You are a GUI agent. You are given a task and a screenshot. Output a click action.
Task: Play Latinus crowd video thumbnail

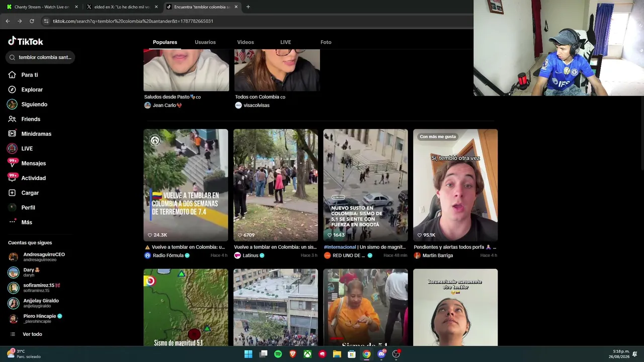pyautogui.click(x=276, y=185)
